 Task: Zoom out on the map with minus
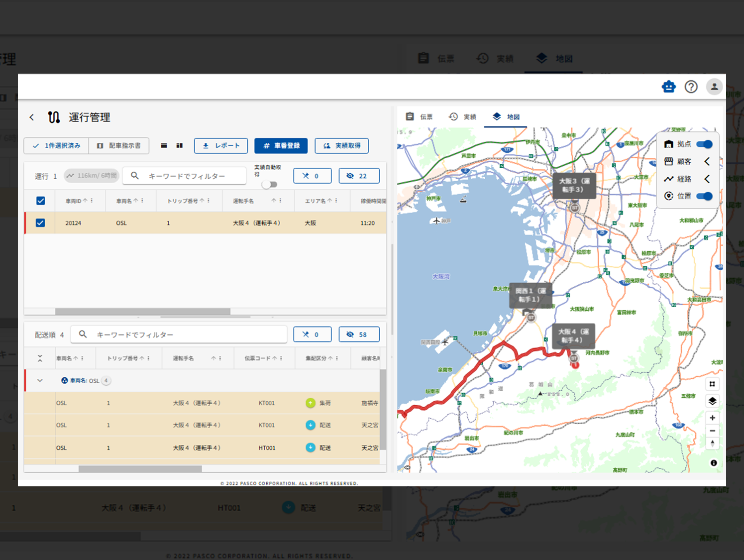[x=712, y=431]
